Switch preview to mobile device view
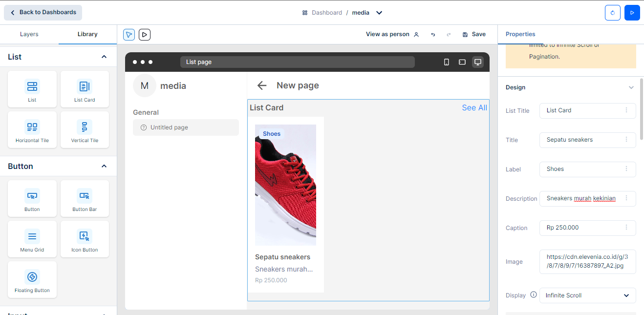 (446, 62)
